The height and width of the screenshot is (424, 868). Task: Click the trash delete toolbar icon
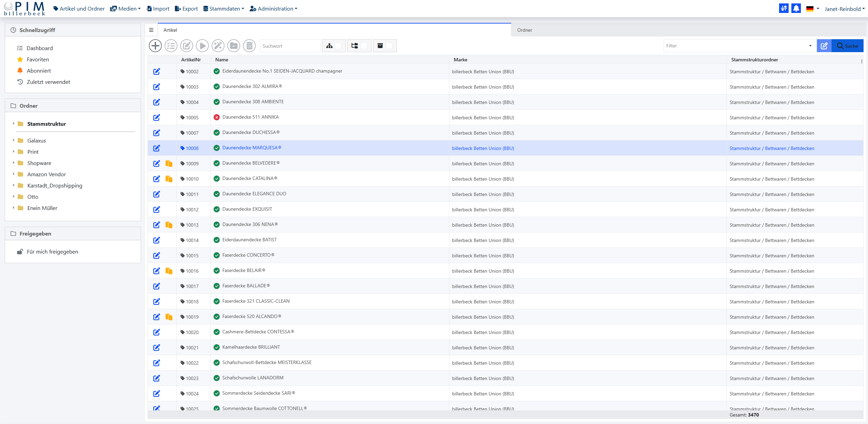coord(249,46)
